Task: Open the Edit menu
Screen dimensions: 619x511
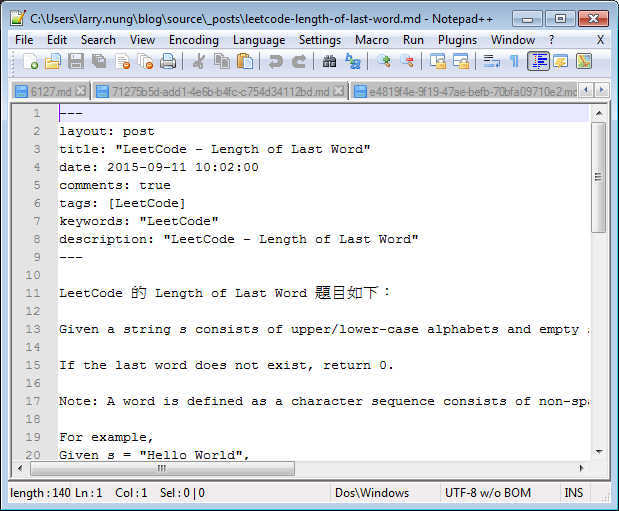Action: 57,40
